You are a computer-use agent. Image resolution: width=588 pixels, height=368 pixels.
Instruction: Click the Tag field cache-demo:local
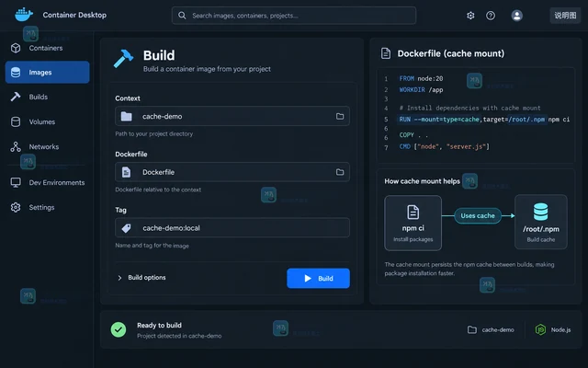232,227
